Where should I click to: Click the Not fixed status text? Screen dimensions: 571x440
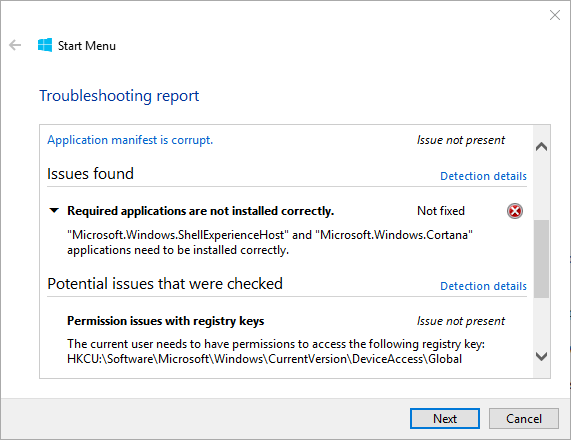(x=441, y=211)
